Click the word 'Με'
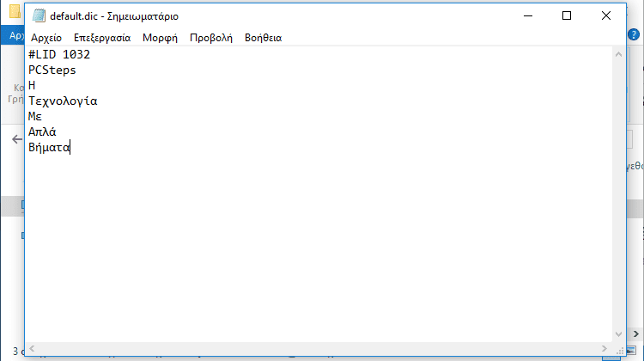644x361 pixels. (35, 117)
